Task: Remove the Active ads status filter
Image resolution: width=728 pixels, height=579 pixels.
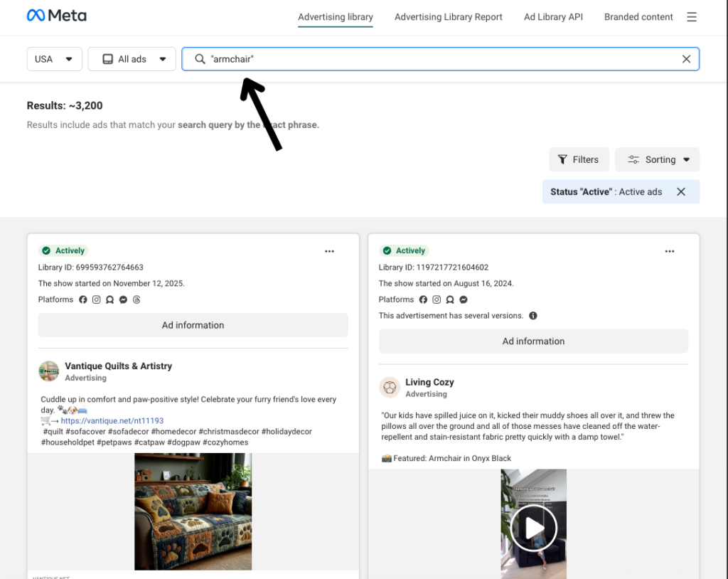Action: (x=680, y=191)
